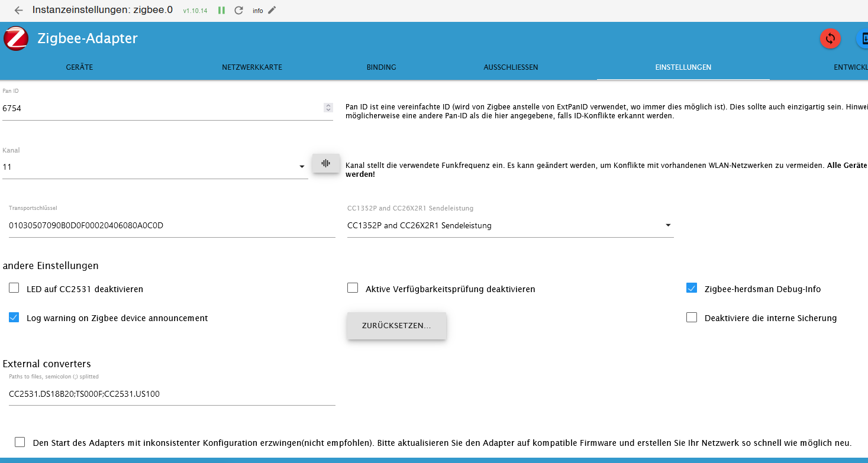Scan channels with the waveform icon button

(326, 163)
